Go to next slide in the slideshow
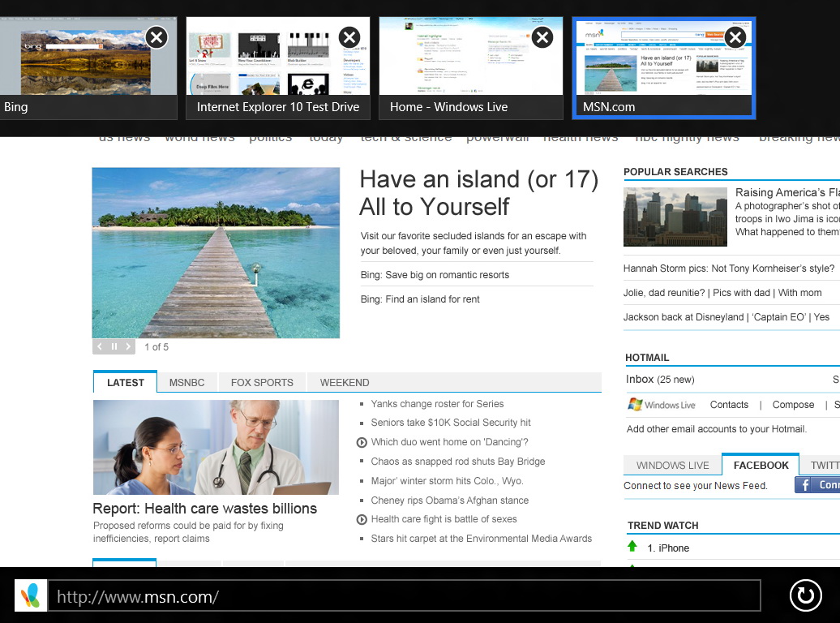Viewport: 840px width, 623px height. point(128,347)
